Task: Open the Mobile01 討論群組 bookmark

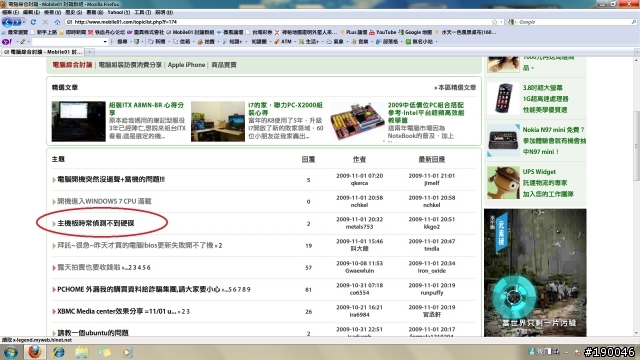Action: tap(190, 32)
